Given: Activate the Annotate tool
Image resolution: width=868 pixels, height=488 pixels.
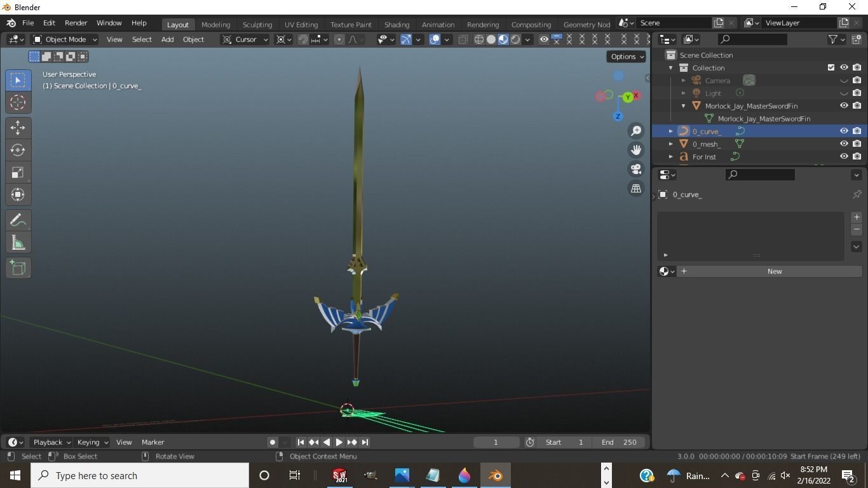Looking at the screenshot, I should pyautogui.click(x=18, y=220).
